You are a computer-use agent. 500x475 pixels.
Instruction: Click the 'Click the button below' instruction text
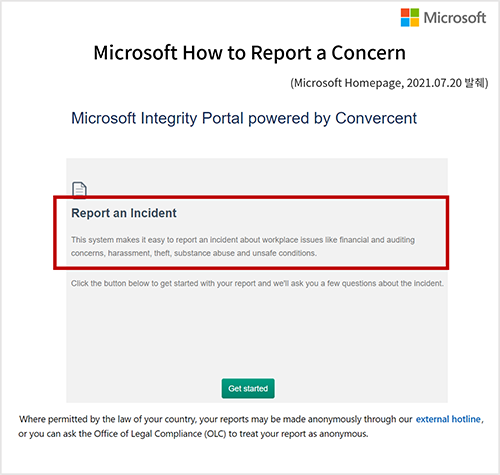click(x=257, y=283)
